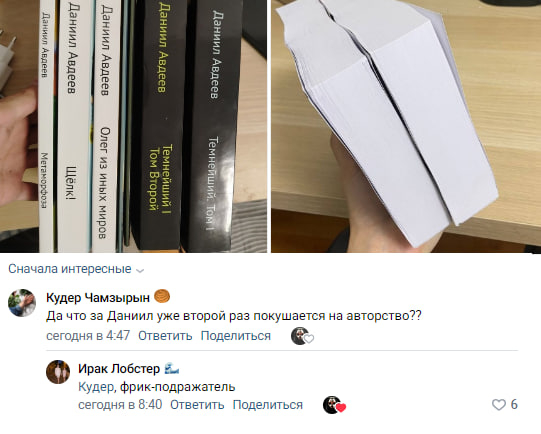Open Ирак Лобстер's avatar
Viewport: 541px width, 434px height.
(x=58, y=372)
